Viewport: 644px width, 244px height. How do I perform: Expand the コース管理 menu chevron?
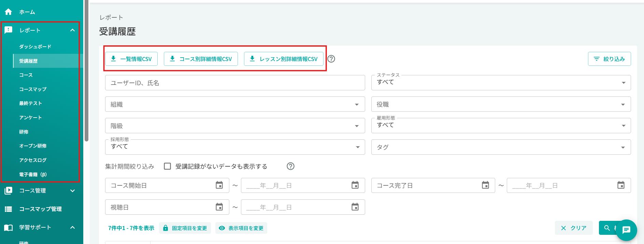click(x=72, y=190)
